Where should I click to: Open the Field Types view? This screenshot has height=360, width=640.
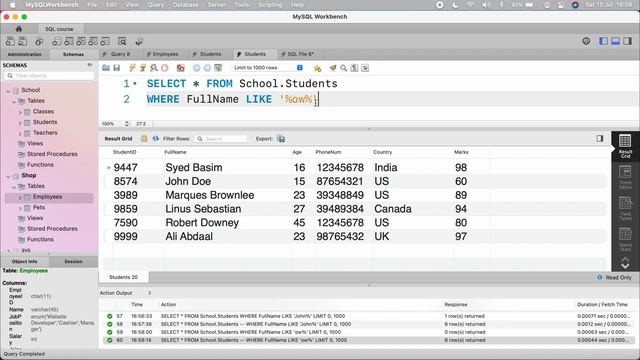[625, 208]
